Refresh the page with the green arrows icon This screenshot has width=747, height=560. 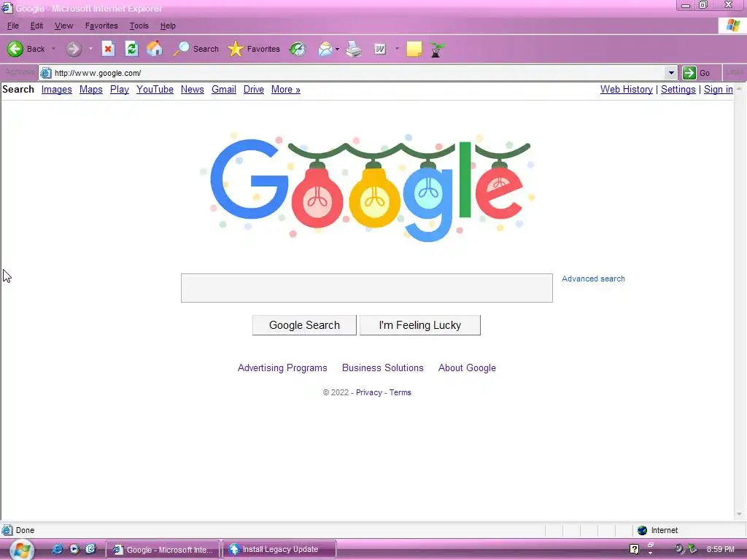coord(131,49)
